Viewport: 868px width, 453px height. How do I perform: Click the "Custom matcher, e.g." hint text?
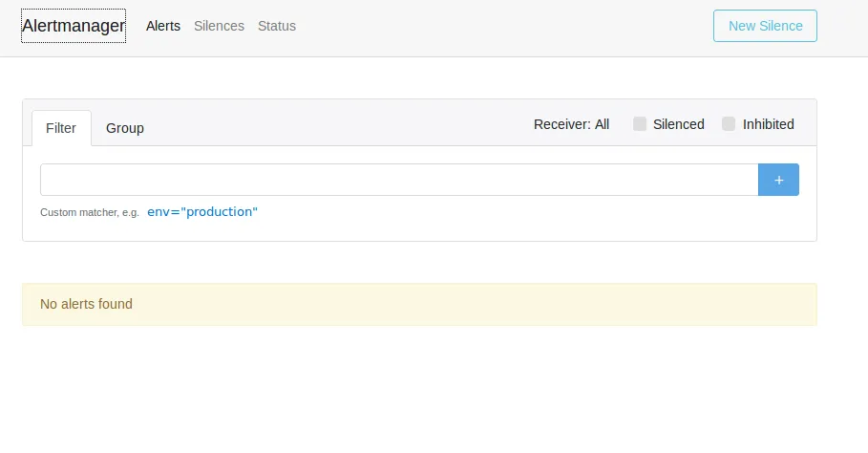point(90,212)
